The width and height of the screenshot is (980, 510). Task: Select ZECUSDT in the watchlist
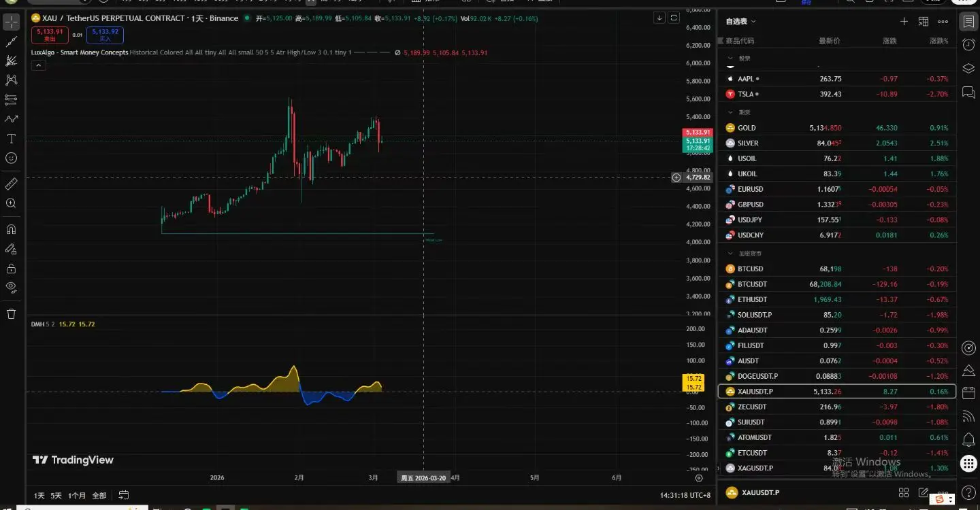coord(837,407)
